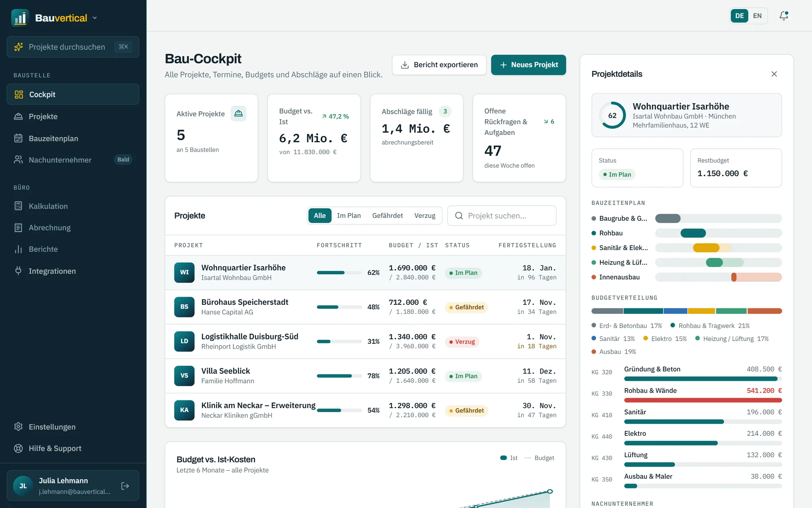Viewport: 812px width, 508px height.
Task: Close the Projektdetails panel
Action: pos(774,74)
